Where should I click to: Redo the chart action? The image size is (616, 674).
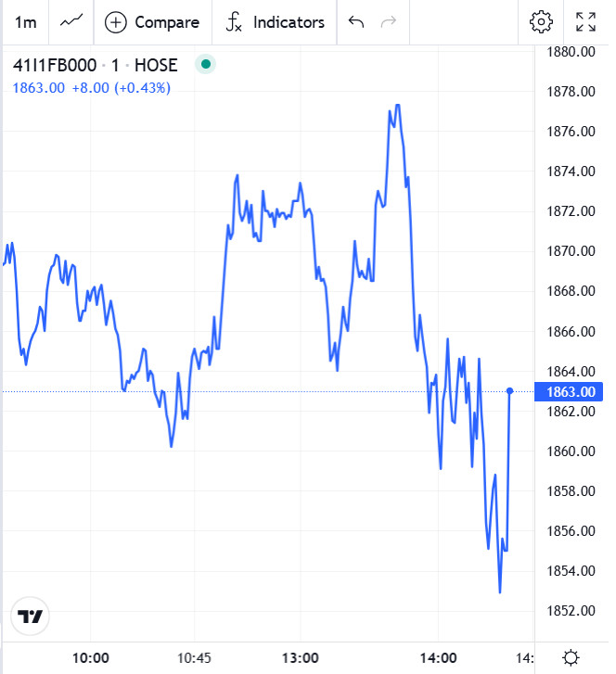[x=389, y=22]
